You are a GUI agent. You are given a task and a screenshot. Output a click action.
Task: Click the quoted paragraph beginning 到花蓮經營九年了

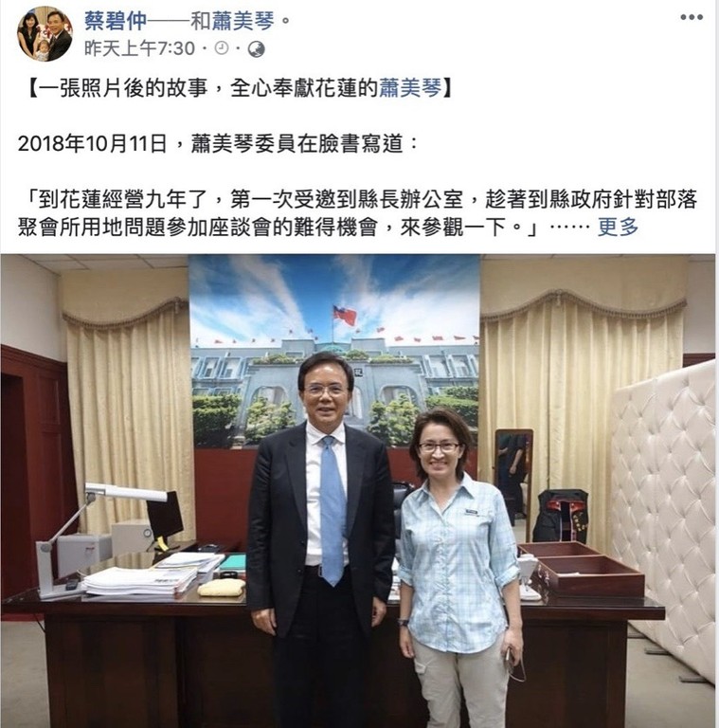click(x=358, y=213)
